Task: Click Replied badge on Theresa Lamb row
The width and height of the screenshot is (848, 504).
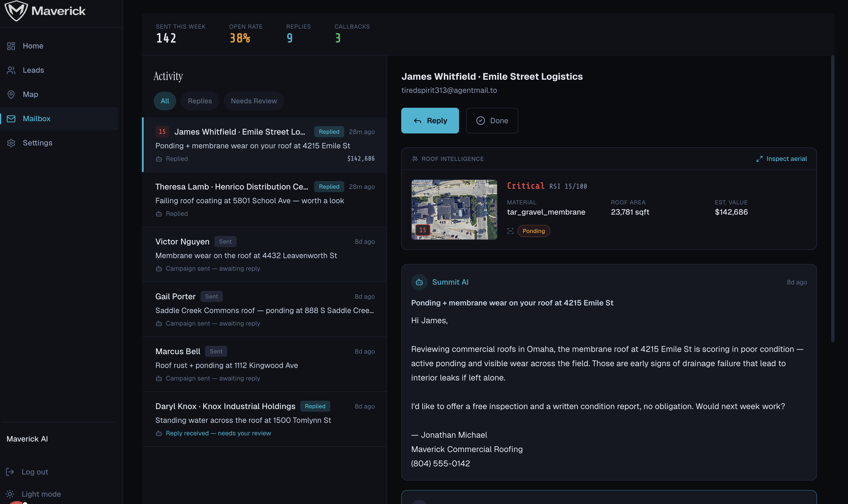Action: coord(329,187)
